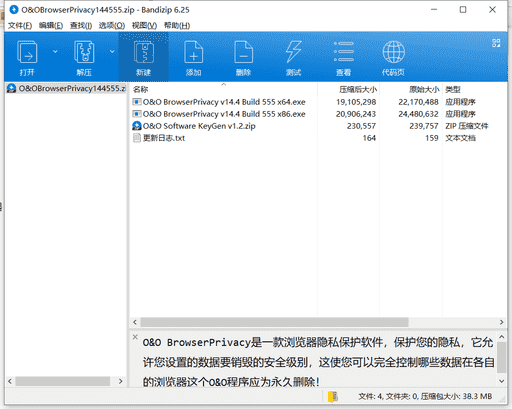The width and height of the screenshot is (512, 409).
Task: Open the 文件(F) menu
Action: coord(20,25)
